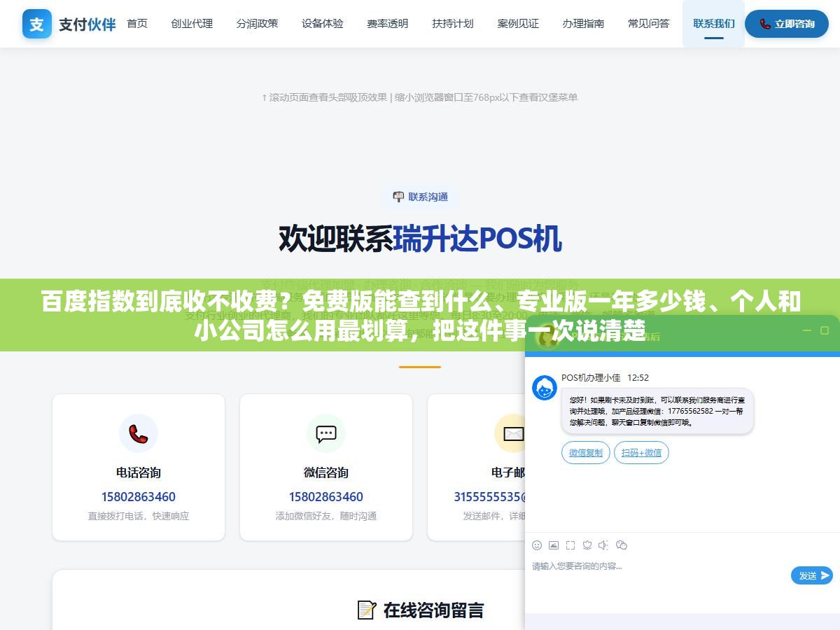Viewport: 840px width, 630px height.
Task: Go to 分润政策 page
Action: [257, 24]
